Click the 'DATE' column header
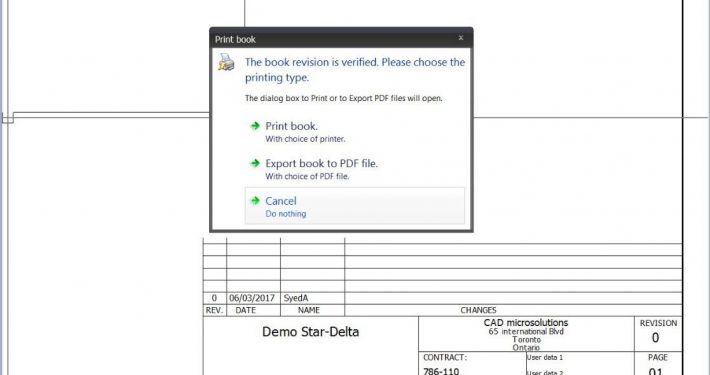This screenshot has width=710, height=375. 245,310
